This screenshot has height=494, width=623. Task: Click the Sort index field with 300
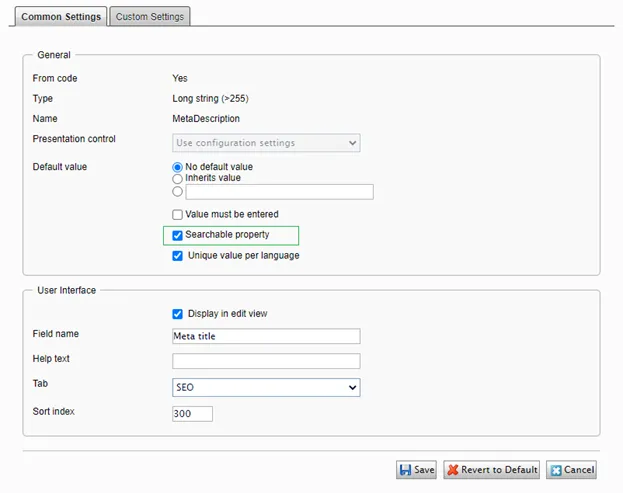192,414
